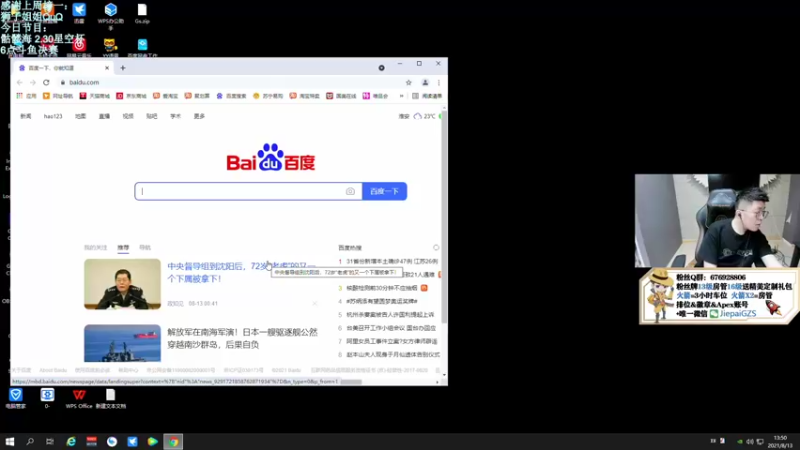Bookmark this page with the star icon

click(x=409, y=82)
